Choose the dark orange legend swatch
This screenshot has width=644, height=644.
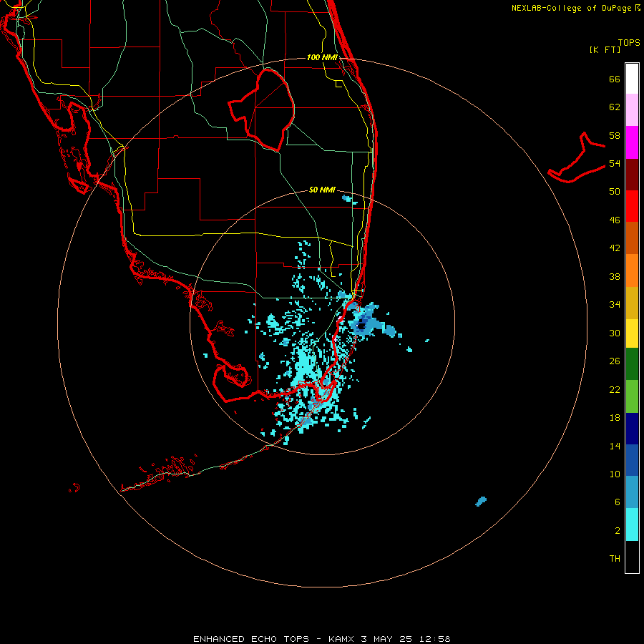[632, 238]
